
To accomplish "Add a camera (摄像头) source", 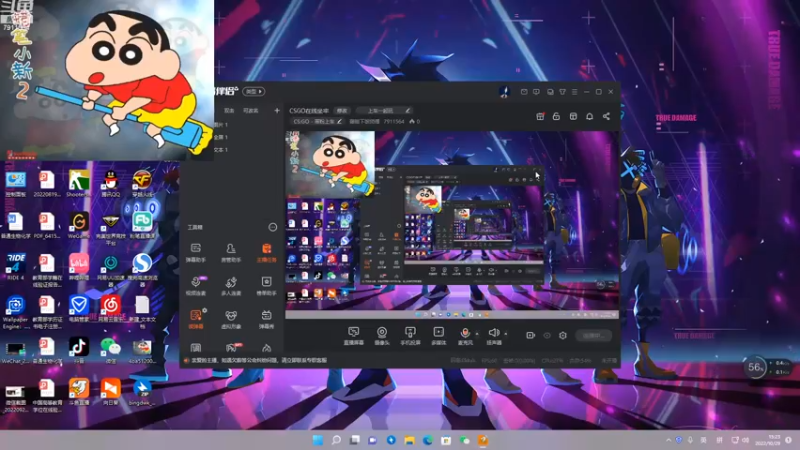I will click(x=382, y=336).
